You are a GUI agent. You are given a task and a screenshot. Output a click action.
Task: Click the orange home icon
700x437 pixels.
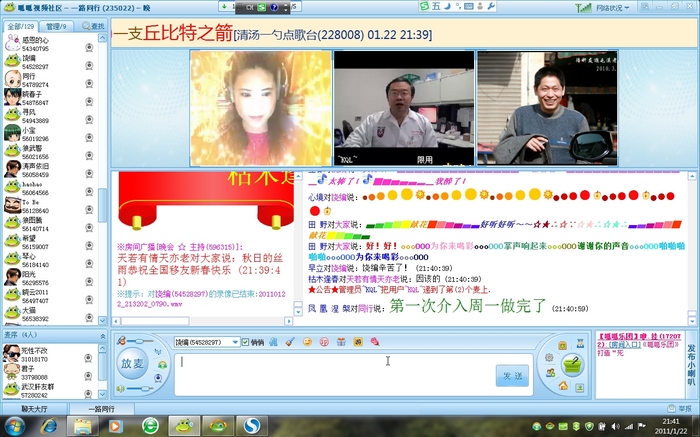[563, 385]
